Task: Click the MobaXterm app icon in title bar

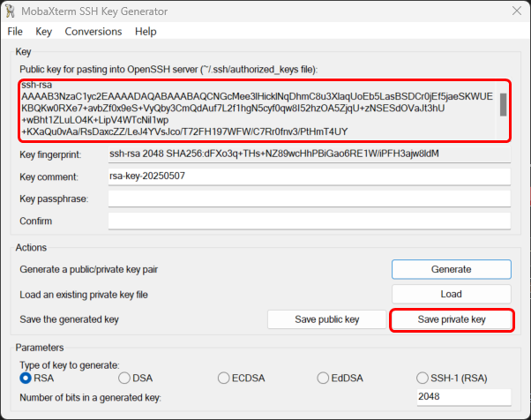Action: pos(13,10)
